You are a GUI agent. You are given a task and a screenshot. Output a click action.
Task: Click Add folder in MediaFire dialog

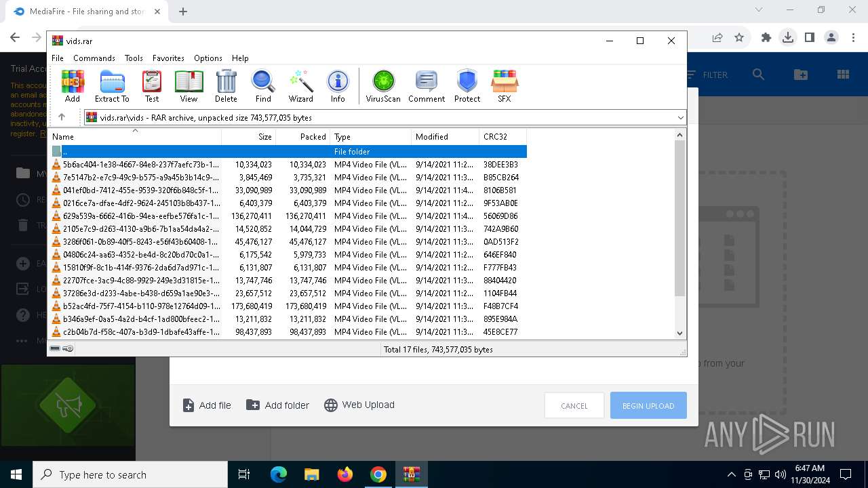click(277, 405)
